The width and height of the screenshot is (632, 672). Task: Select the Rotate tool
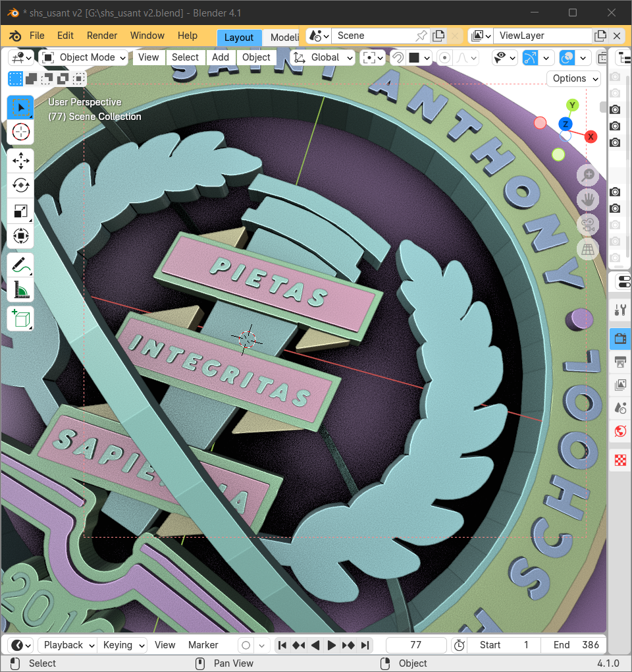20,186
